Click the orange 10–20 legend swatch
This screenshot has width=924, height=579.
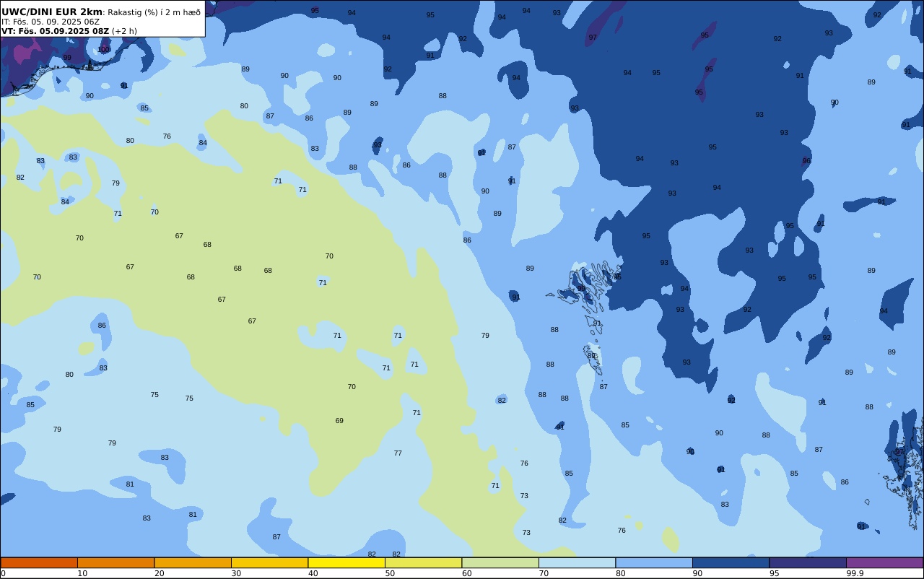pyautogui.click(x=115, y=562)
